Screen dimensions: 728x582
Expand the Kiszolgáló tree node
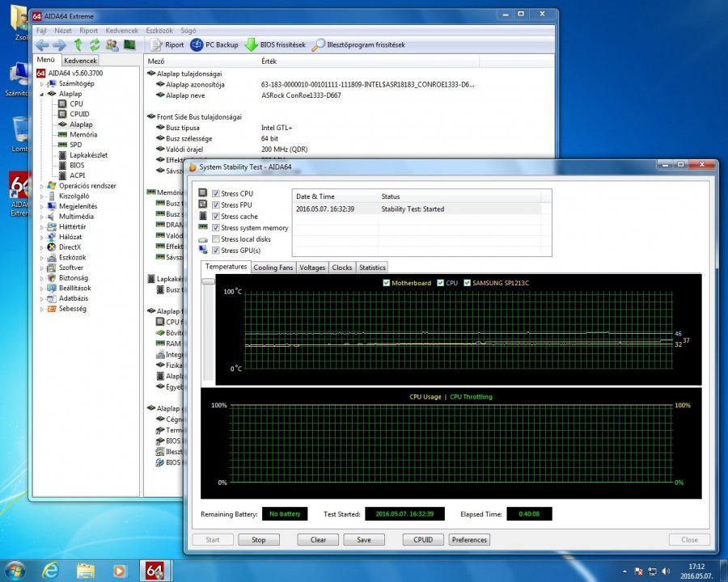(x=42, y=196)
